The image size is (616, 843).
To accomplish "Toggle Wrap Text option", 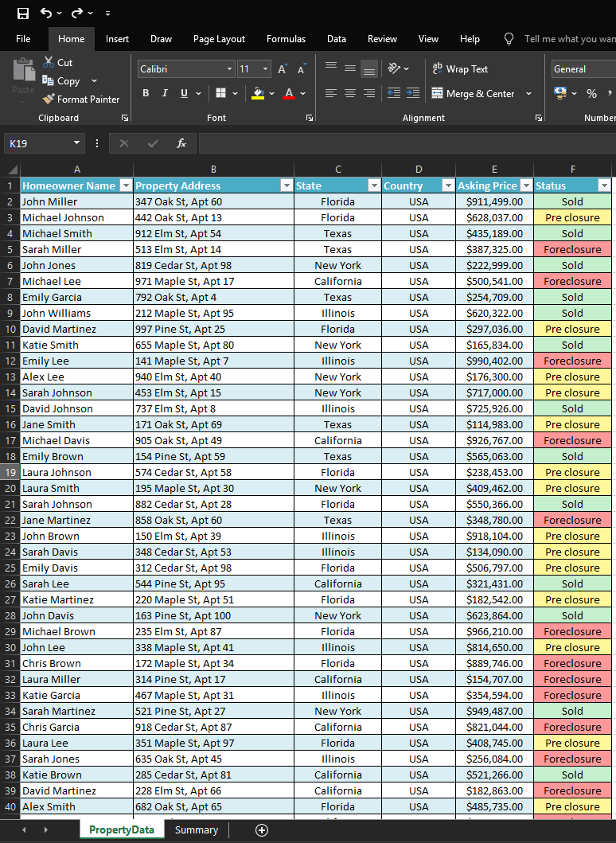I will [460, 69].
